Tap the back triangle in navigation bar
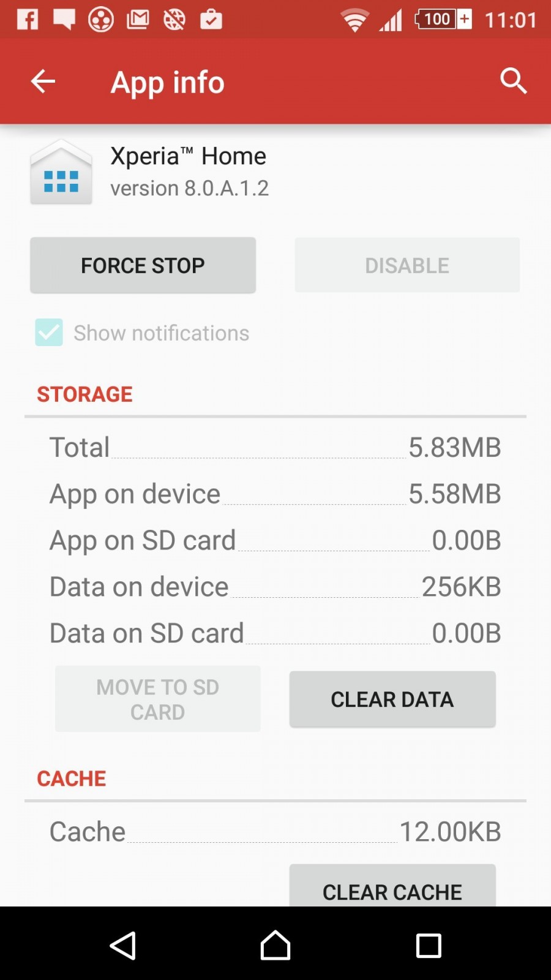551x980 pixels. coord(122,945)
